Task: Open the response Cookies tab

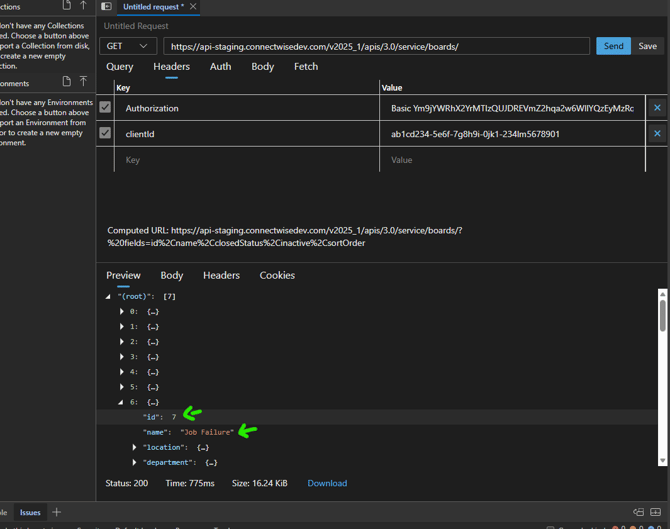Action: click(277, 275)
